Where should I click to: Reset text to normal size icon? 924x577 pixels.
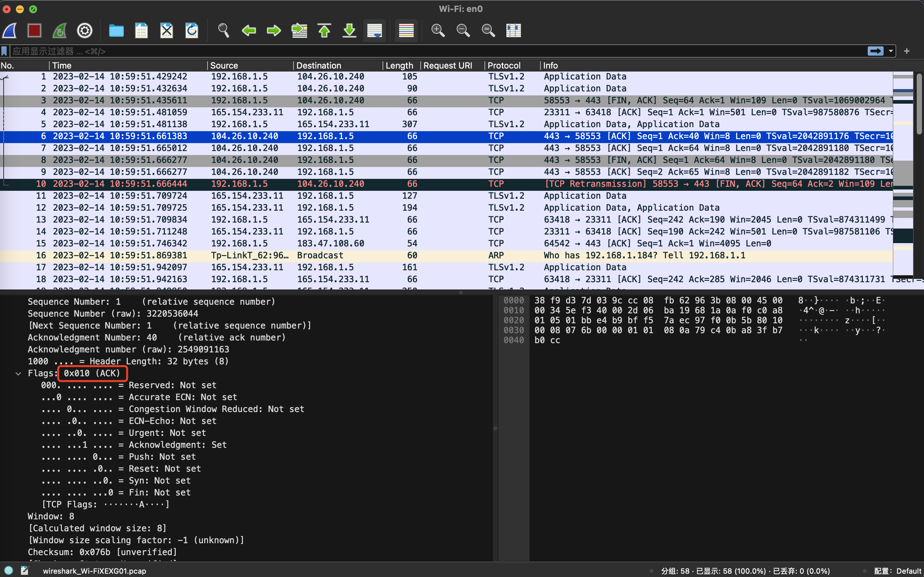488,30
